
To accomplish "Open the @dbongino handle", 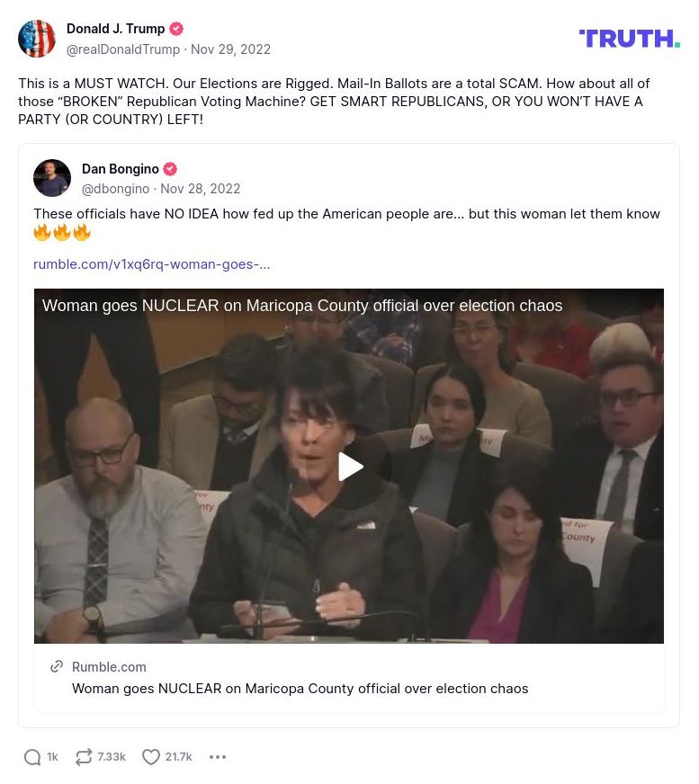I will coord(115,189).
